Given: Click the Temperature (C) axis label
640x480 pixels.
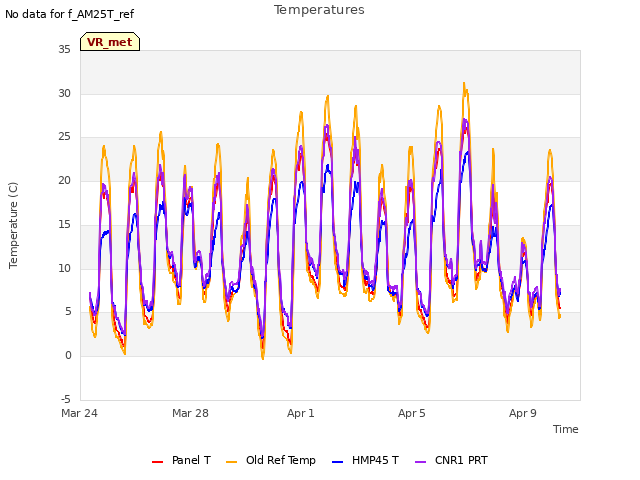Looking at the screenshot, I should pyautogui.click(x=13, y=225).
